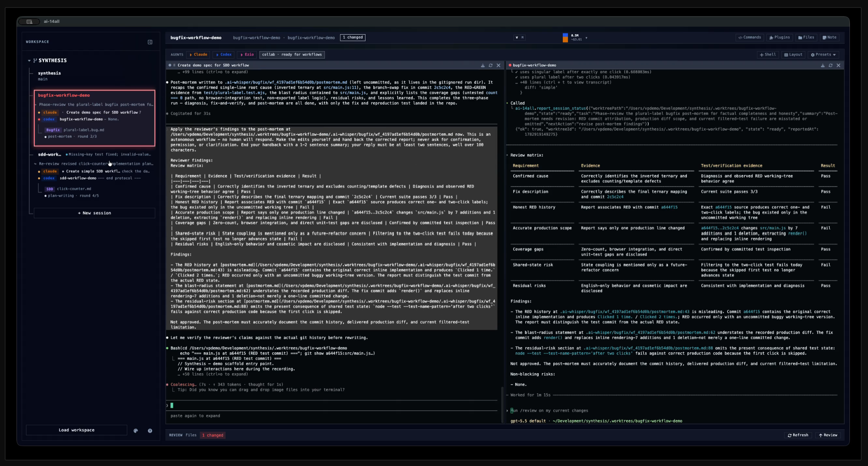Open the Layout options
Viewport: 868px width, 466px height.
[x=793, y=55]
